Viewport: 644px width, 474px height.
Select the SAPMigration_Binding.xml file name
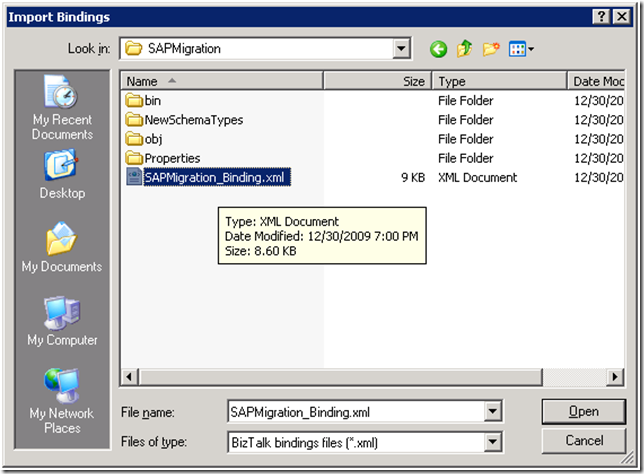[x=217, y=177]
